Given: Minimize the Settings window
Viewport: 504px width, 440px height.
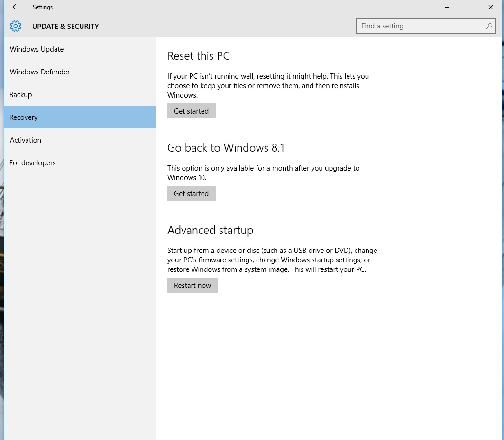Looking at the screenshot, I should pyautogui.click(x=447, y=7).
